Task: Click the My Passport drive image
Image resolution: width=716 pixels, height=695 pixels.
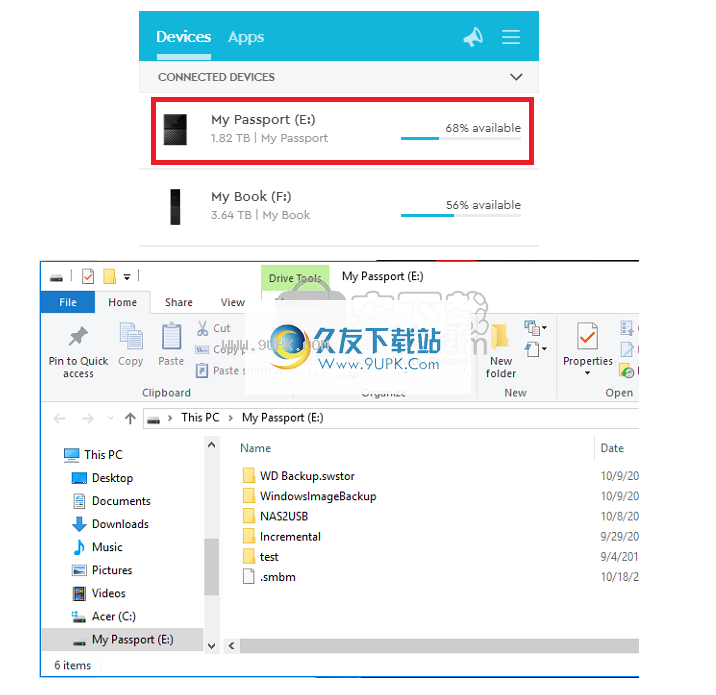Action: (x=175, y=129)
